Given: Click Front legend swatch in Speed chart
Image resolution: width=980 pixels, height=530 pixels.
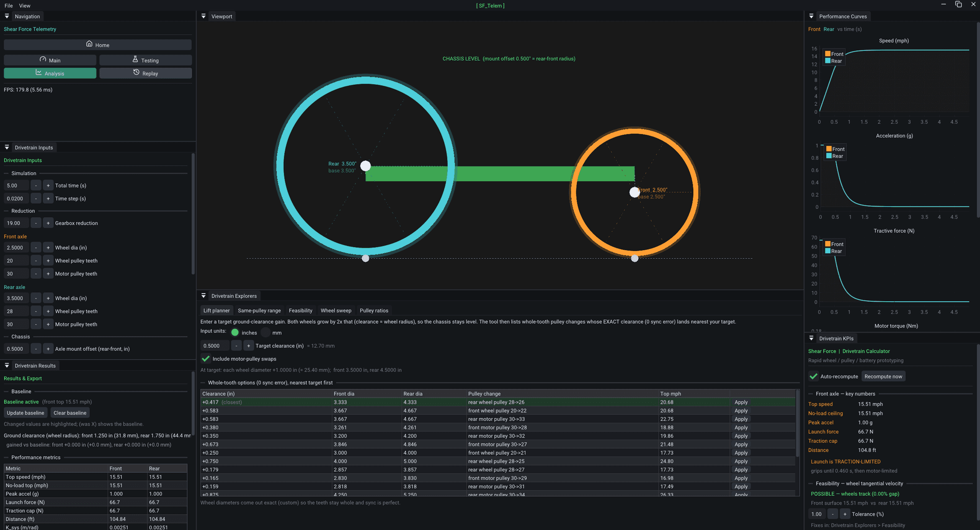Looking at the screenshot, I should click(828, 54).
